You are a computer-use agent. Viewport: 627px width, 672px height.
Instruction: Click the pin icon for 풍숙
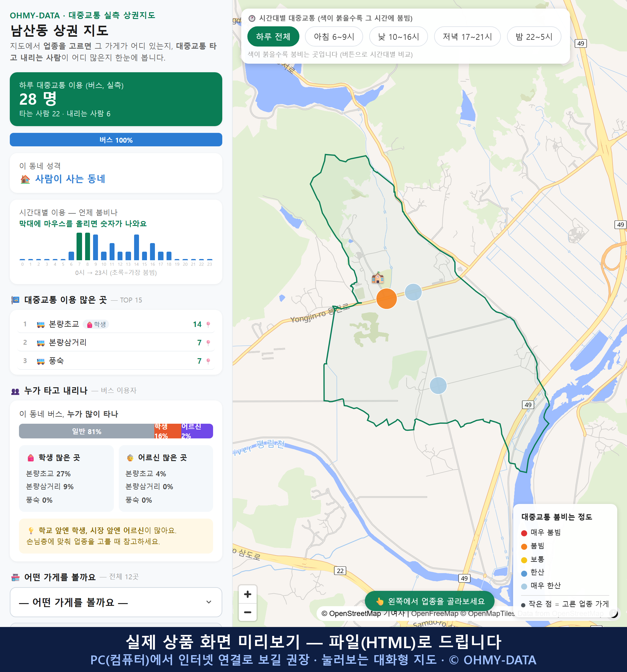coord(208,361)
